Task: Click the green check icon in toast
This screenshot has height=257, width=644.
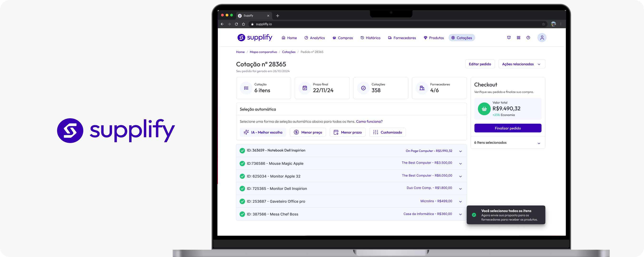Action: pyautogui.click(x=474, y=215)
